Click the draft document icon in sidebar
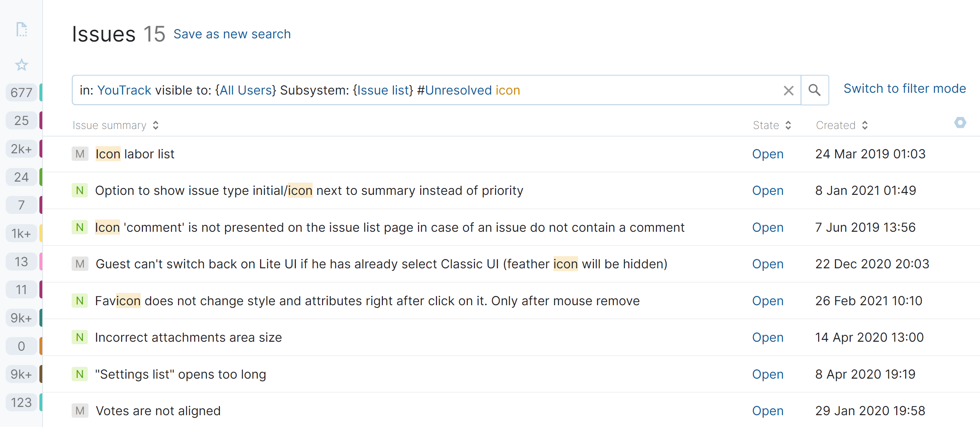980x427 pixels. (22, 29)
